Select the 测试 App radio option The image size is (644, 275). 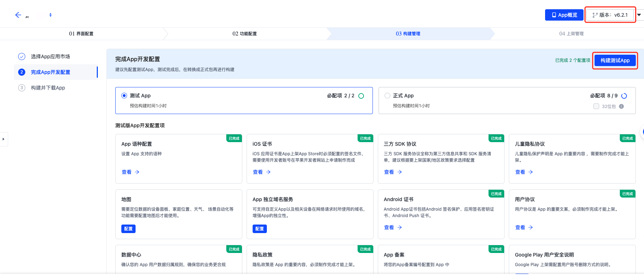click(x=124, y=96)
